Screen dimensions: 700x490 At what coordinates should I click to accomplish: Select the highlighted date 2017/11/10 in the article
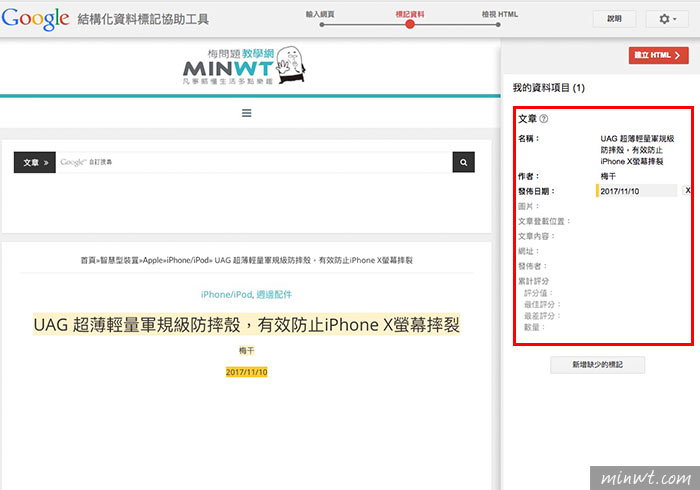[x=246, y=372]
